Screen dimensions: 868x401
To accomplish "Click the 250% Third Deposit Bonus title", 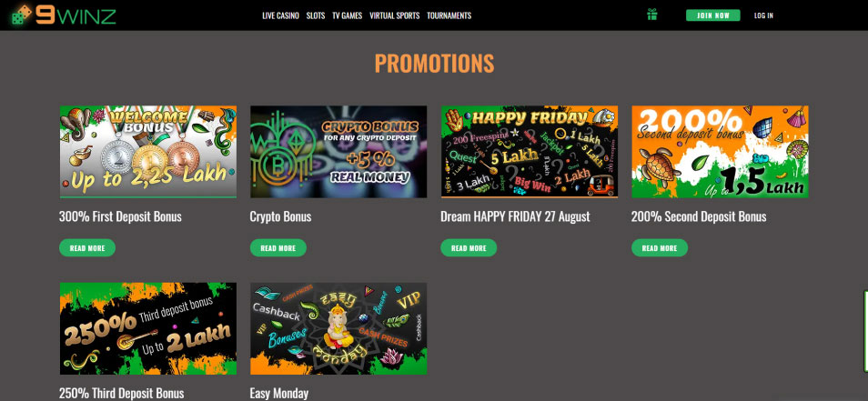I will coord(121,393).
